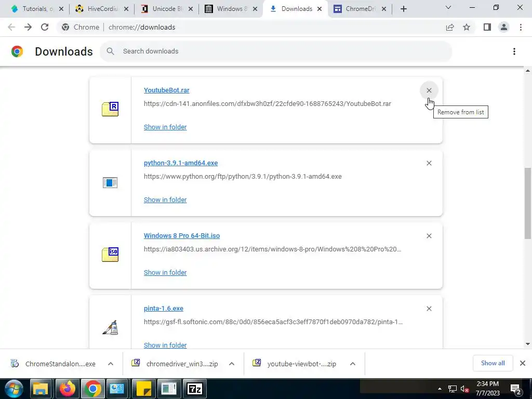Image resolution: width=532 pixels, height=399 pixels.
Task: Click the page vertical scrollbar thumb
Action: pyautogui.click(x=528, y=203)
